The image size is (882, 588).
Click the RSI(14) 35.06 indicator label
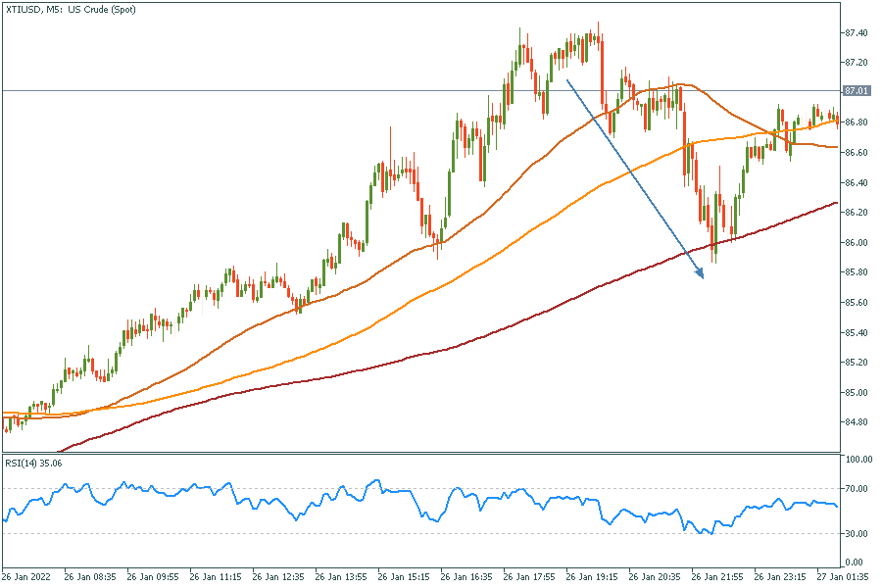tap(33, 464)
